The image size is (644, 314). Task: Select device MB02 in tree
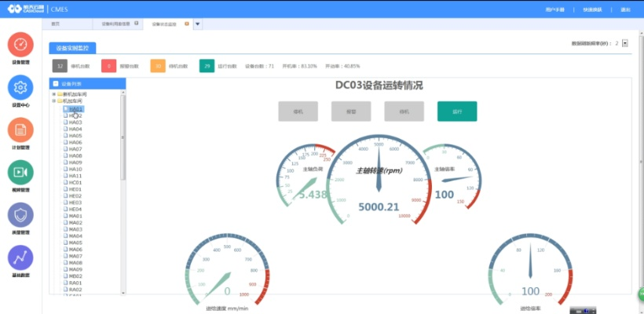click(x=75, y=276)
